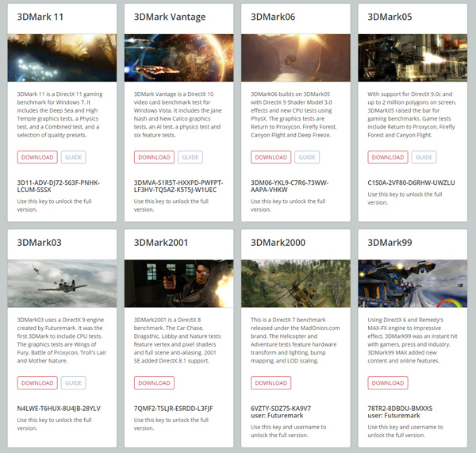Click the 3DMark99 card title
Image resolution: width=476 pixels, height=453 pixels.
(x=390, y=243)
